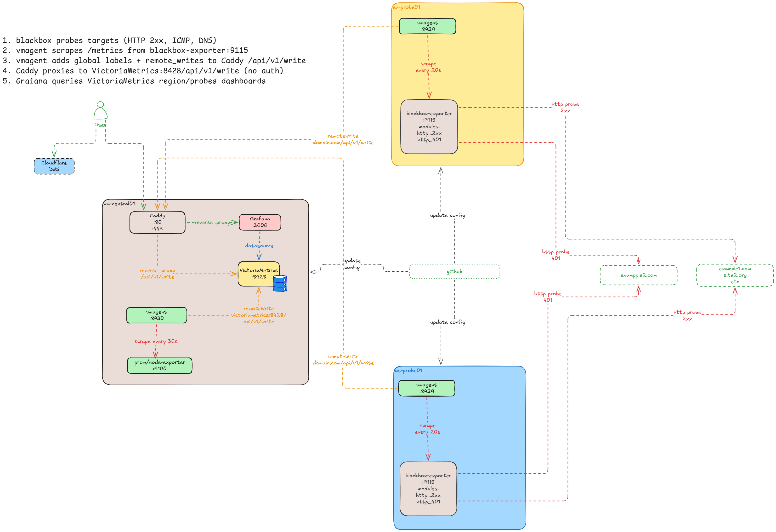Click the VictoriaMetrics :8428 box
This screenshot has height=532, width=776.
click(259, 274)
